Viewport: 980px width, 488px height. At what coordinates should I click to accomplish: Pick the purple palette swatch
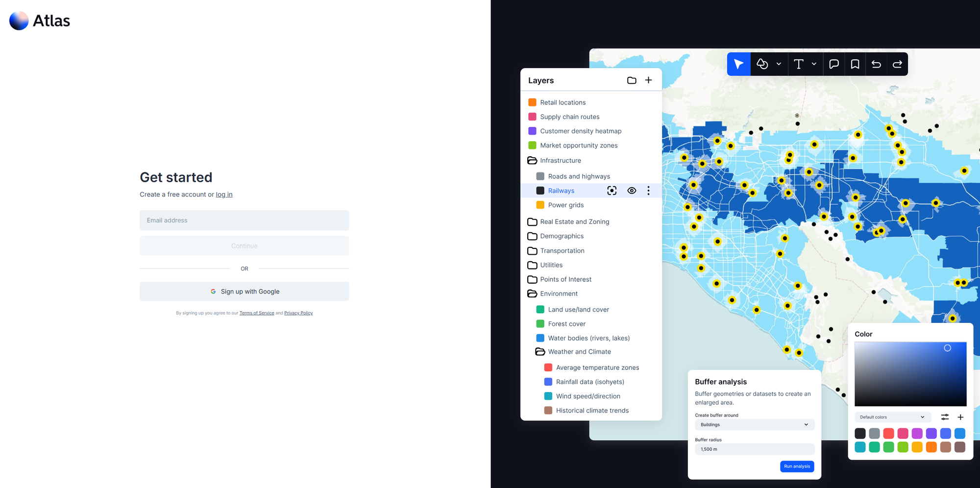931,433
